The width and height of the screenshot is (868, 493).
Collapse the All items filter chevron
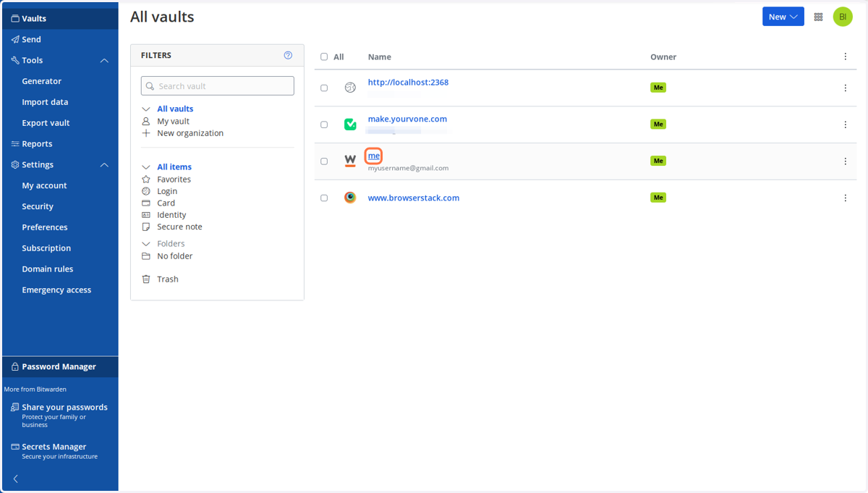pyautogui.click(x=146, y=167)
